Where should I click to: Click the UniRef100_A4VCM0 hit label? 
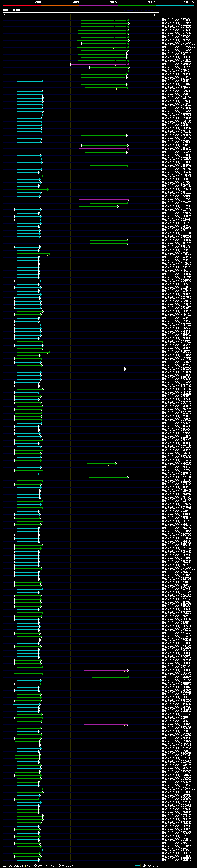point(176,704)
